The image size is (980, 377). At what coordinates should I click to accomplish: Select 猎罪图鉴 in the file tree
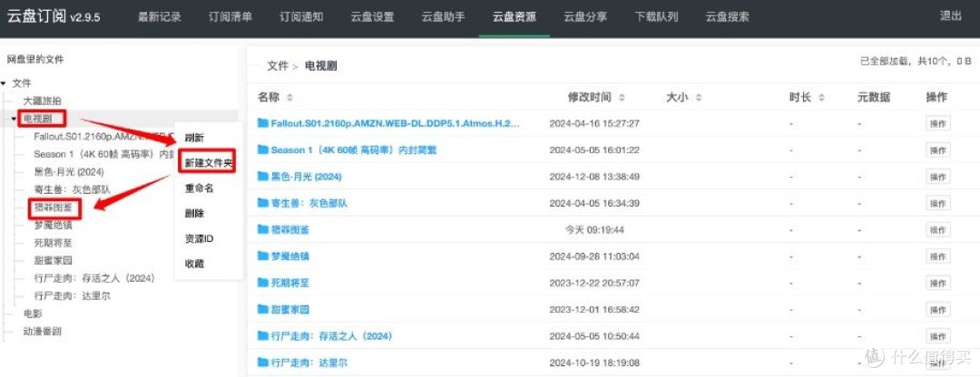coord(54,208)
